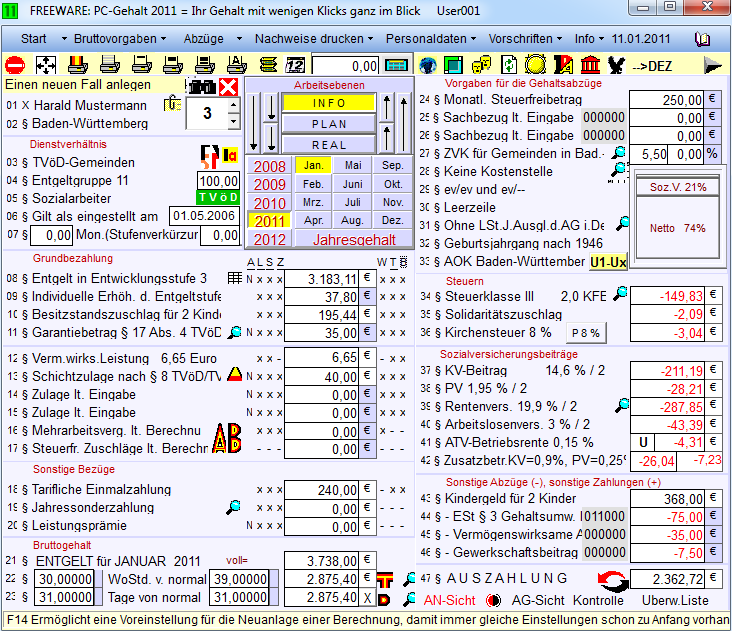Select year 2010 in the year list
Image resolution: width=732 pixels, height=631 pixels.
tap(269, 203)
